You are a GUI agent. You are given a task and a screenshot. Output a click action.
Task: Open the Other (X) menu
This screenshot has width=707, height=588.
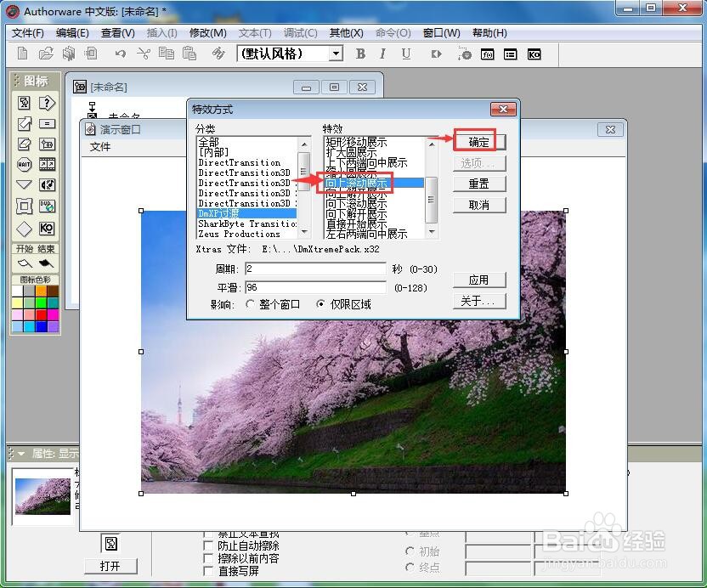347,33
